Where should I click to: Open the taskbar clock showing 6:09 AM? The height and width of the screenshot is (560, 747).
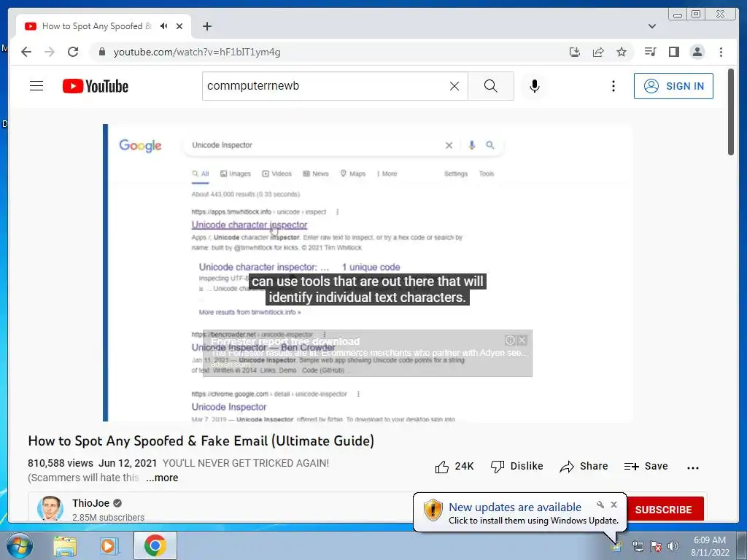[x=710, y=546]
